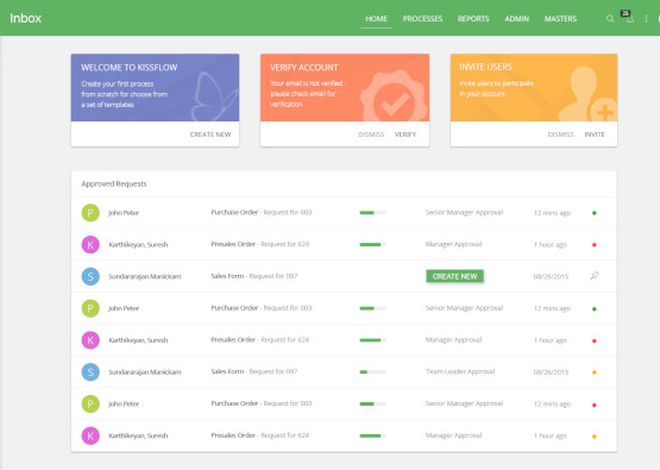Click the Approved Requests heading
The image size is (660, 470).
pyautogui.click(x=114, y=184)
